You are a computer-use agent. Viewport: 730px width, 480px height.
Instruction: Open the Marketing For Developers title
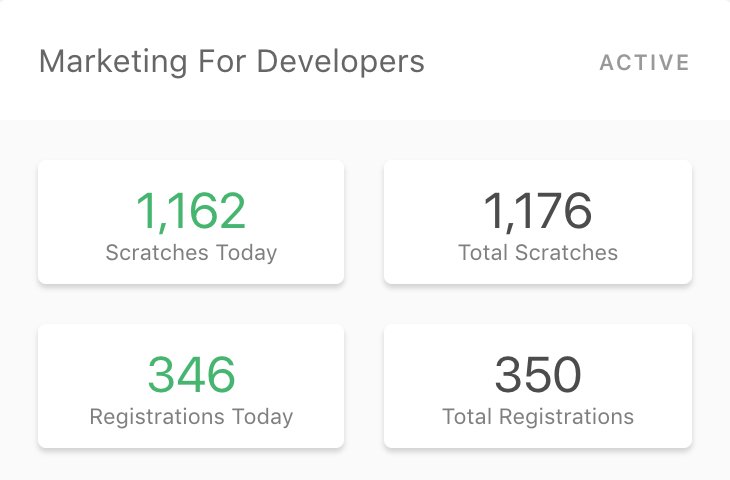pos(231,61)
